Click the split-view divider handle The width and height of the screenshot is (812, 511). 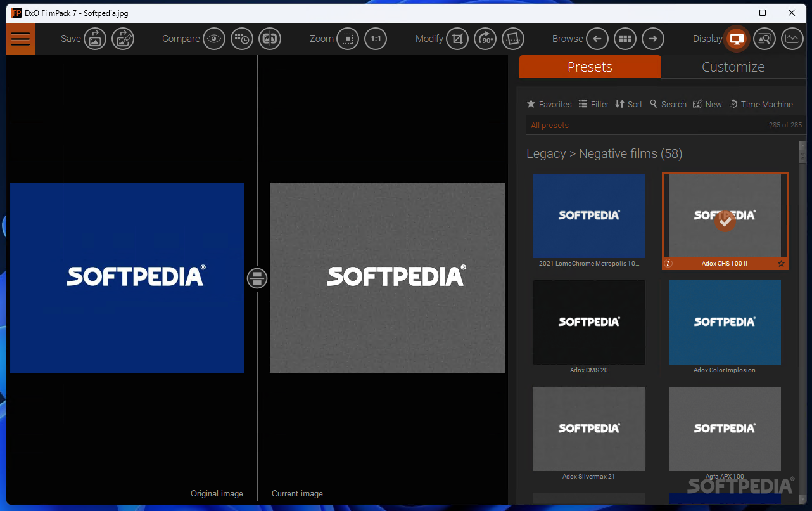[x=257, y=278]
